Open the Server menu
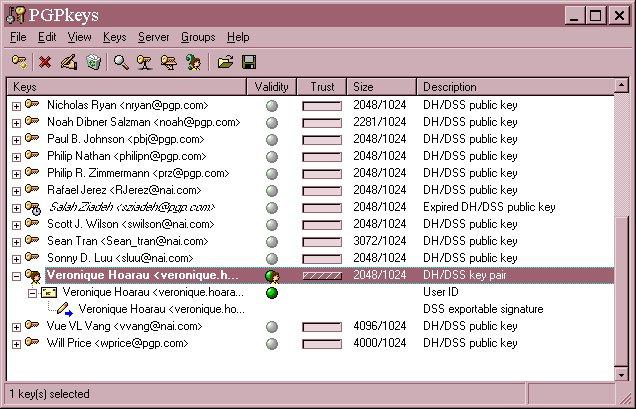This screenshot has width=636, height=409. [153, 37]
